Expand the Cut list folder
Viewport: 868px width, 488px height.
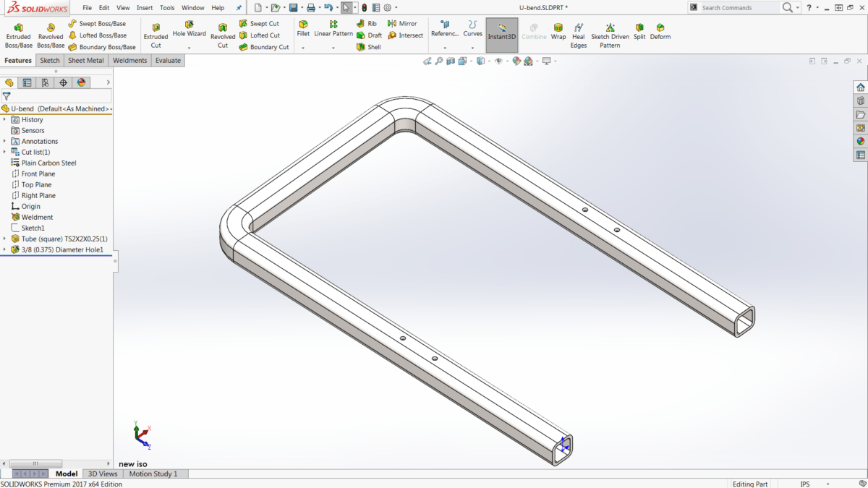(x=6, y=152)
